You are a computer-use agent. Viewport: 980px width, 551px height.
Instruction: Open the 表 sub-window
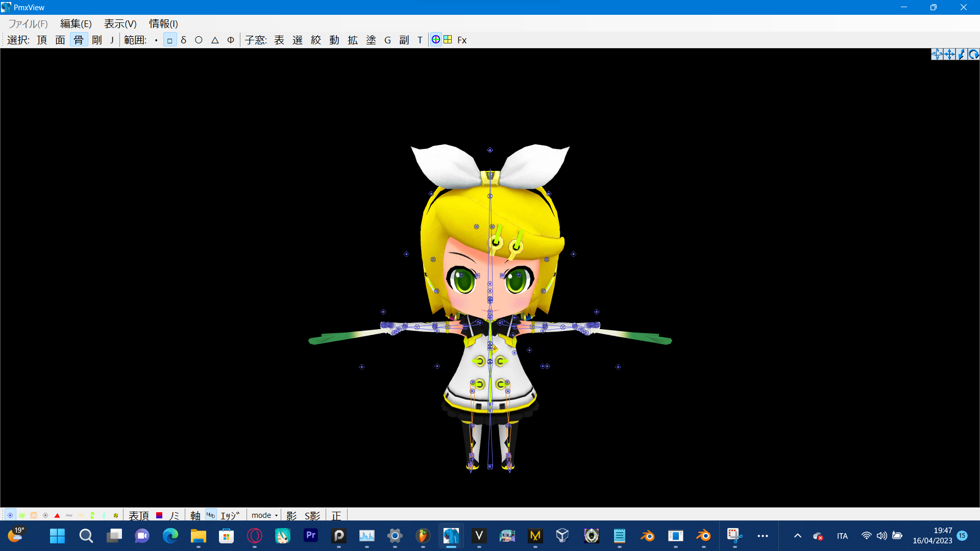pos(279,40)
